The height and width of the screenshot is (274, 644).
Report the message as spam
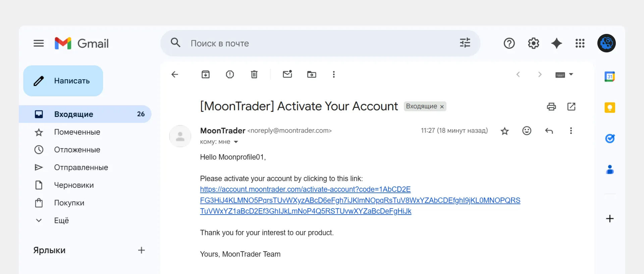[x=230, y=75]
